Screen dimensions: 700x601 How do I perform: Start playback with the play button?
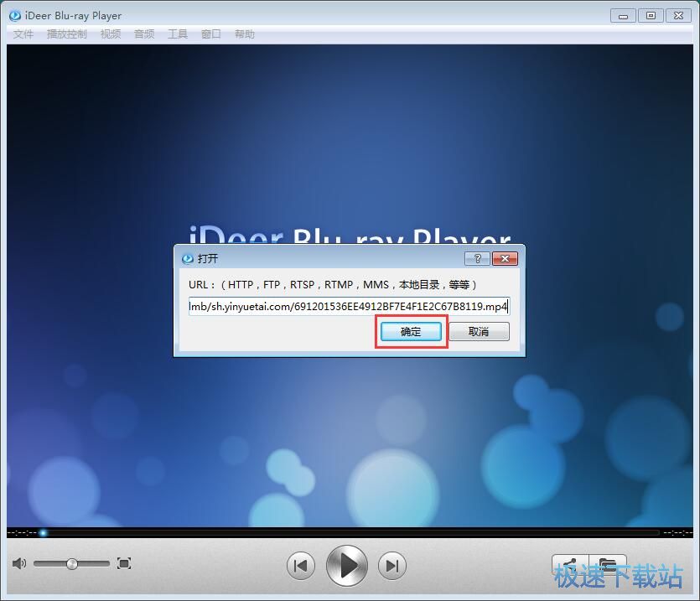point(347,566)
